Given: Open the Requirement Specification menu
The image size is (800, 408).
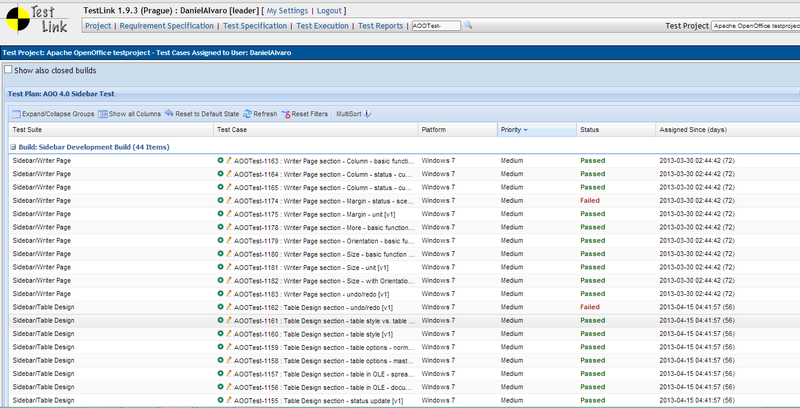Looking at the screenshot, I should pos(167,26).
